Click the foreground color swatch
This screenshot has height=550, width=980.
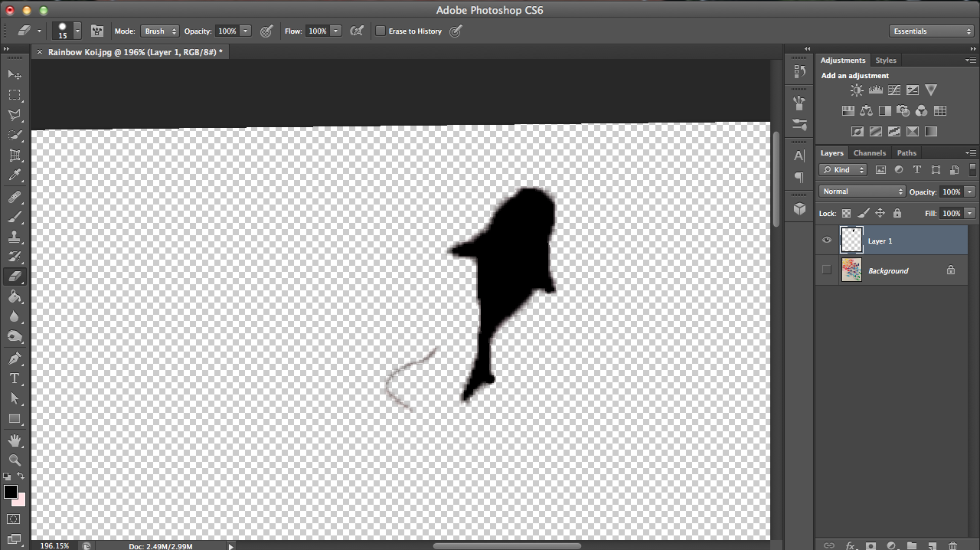[x=11, y=493]
